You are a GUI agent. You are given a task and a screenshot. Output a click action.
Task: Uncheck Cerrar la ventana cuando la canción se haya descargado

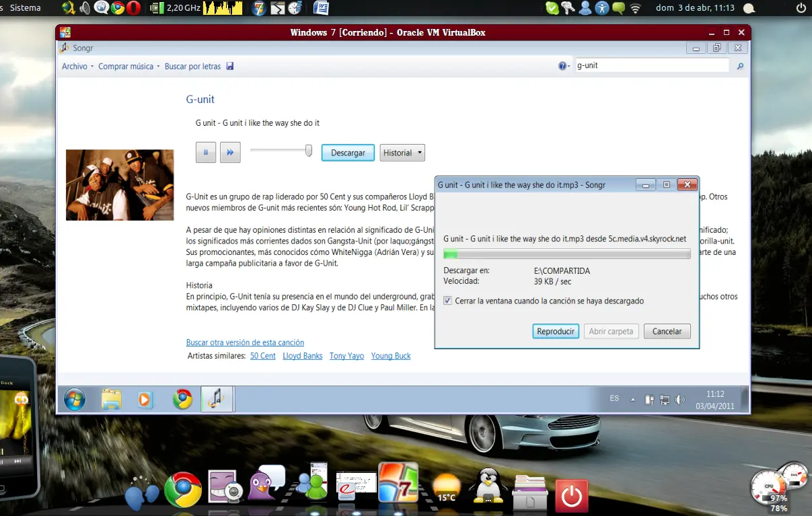448,301
